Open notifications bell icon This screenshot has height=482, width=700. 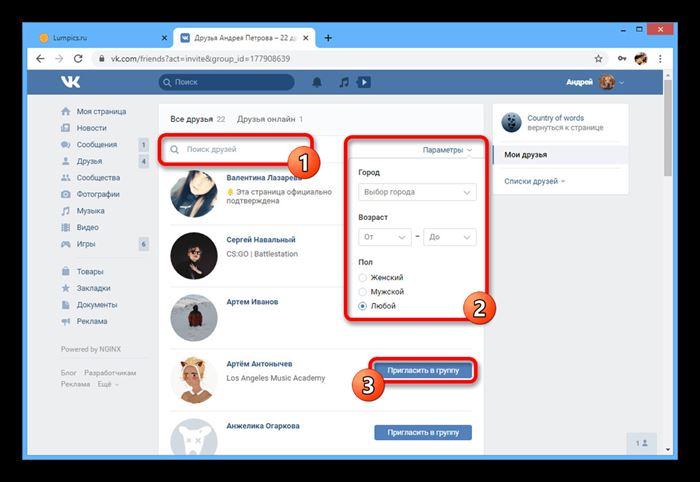[317, 82]
